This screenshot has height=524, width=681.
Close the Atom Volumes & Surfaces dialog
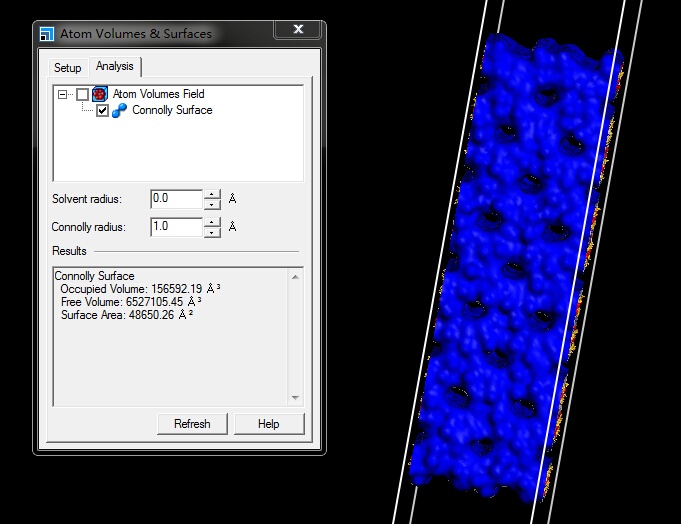[298, 29]
